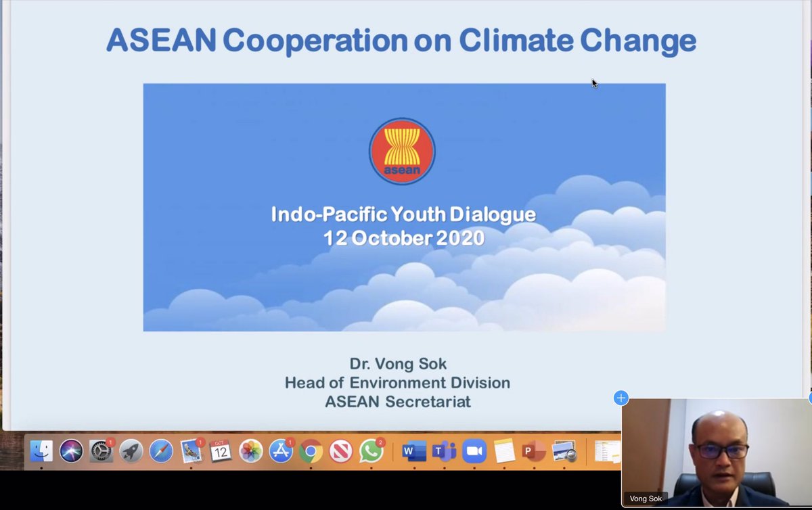Open System Preferences in the dock

101,450
